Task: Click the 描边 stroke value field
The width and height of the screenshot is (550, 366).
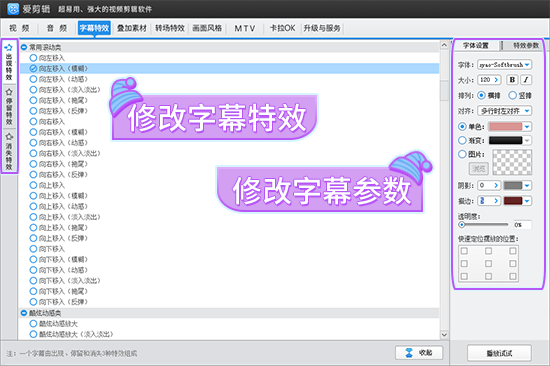Action: 485,201
